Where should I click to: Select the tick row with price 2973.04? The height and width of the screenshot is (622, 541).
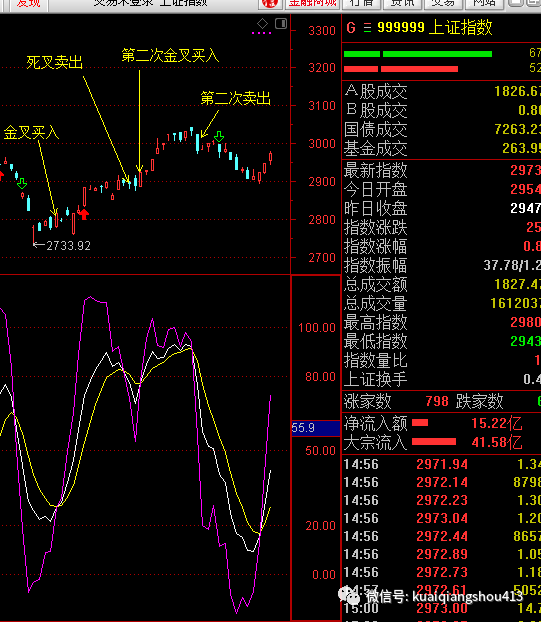click(x=441, y=518)
